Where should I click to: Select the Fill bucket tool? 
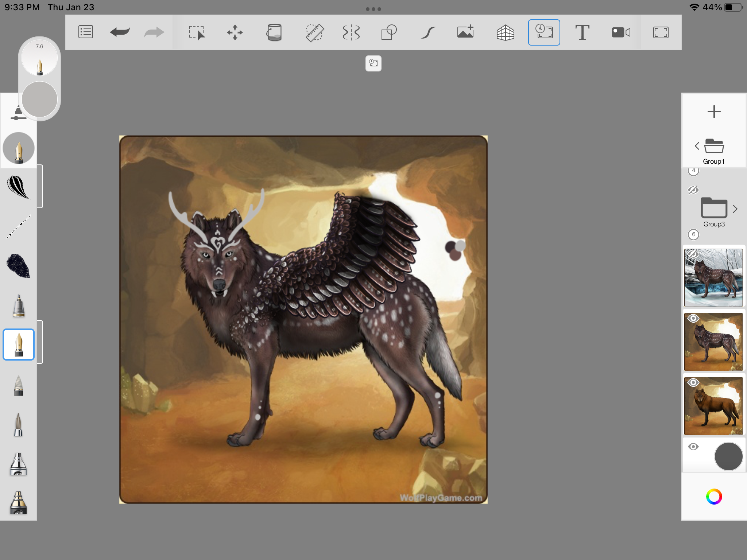[x=274, y=32]
